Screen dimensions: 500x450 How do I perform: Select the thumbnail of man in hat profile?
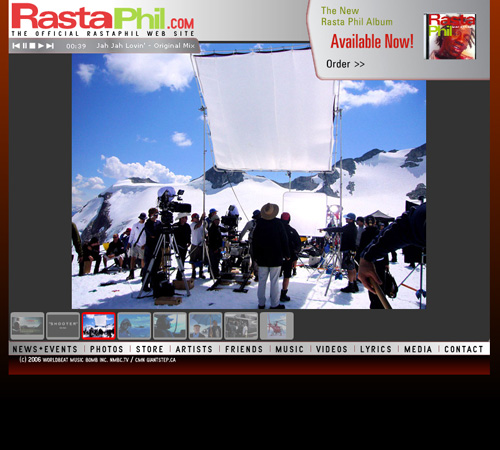click(170, 326)
